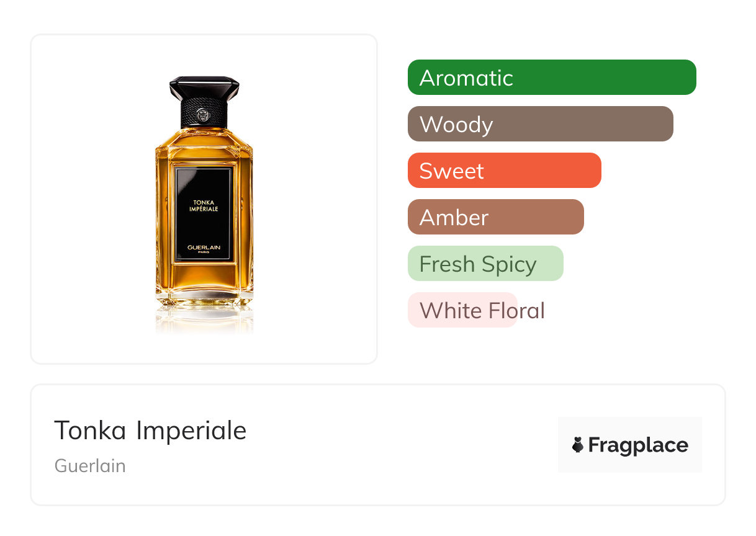
Task: Click the Fragplace wordmark text
Action: 638,445
